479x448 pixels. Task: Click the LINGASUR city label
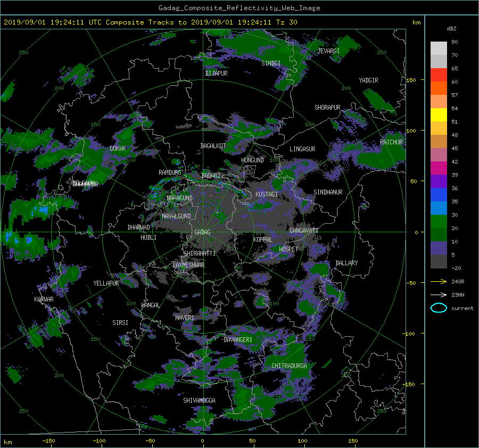(302, 149)
